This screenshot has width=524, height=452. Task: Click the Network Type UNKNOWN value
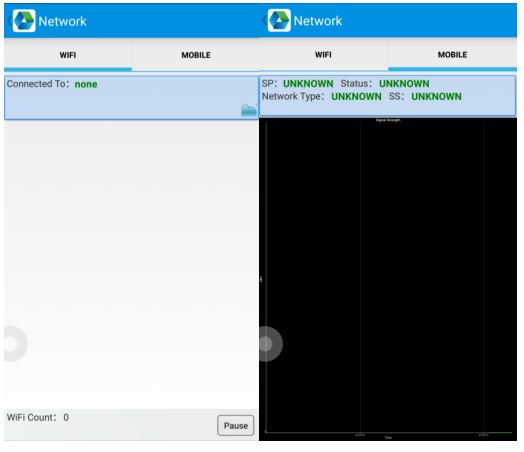pyautogui.click(x=356, y=97)
